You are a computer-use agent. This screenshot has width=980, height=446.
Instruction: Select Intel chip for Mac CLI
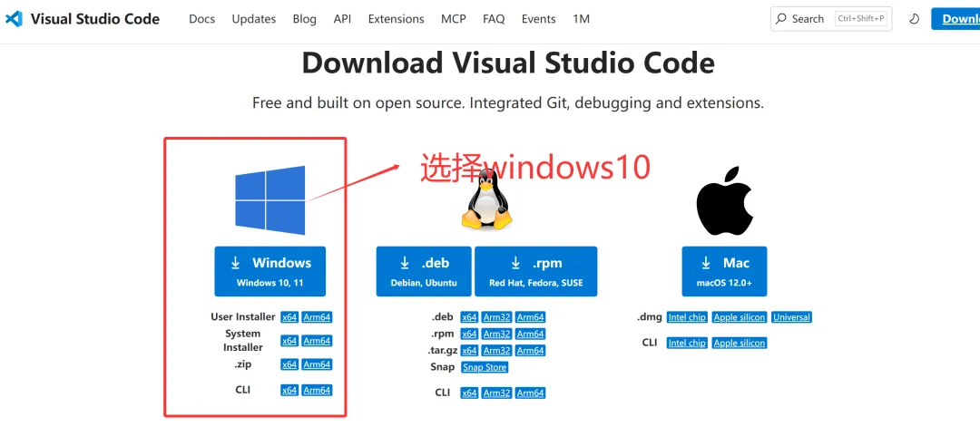click(x=687, y=343)
